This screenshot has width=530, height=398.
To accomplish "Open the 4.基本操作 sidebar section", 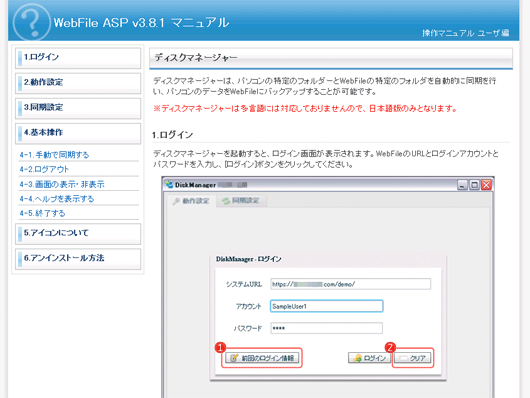I will click(78, 133).
